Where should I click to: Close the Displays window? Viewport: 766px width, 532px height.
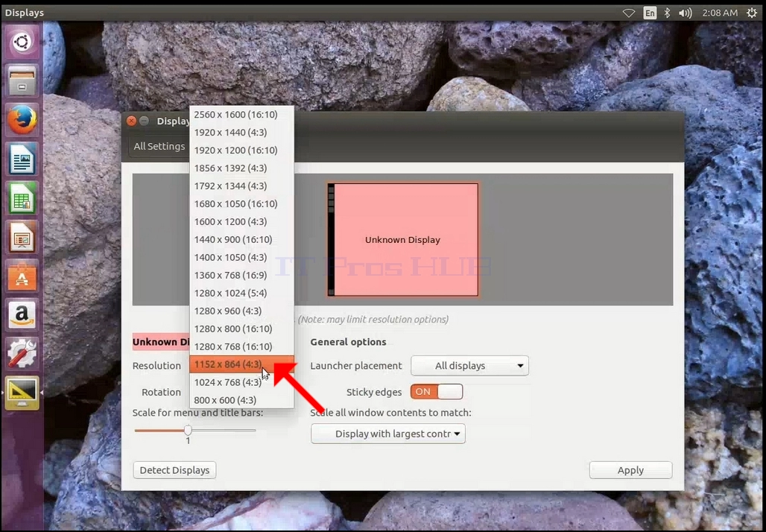coord(131,121)
